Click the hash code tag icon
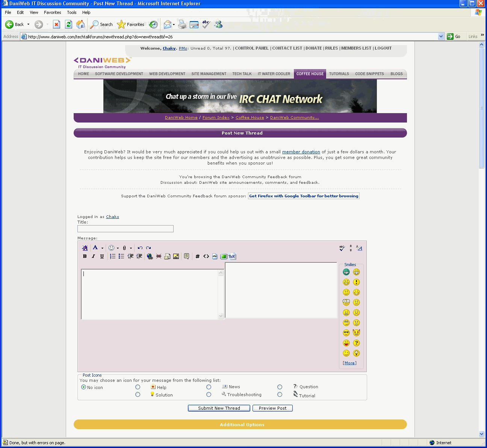The image size is (487, 448). click(x=198, y=256)
